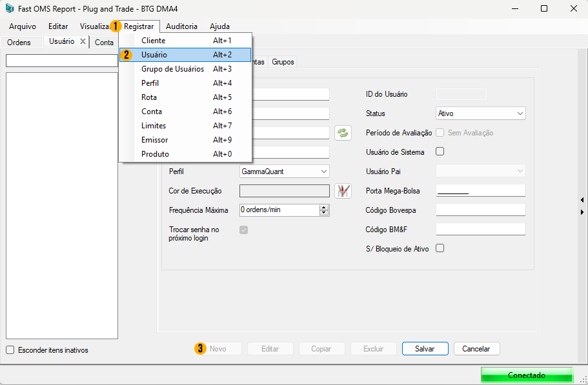This screenshot has height=385, width=588.
Task: Select Cliente from the Registrar menu
Action: click(185, 41)
